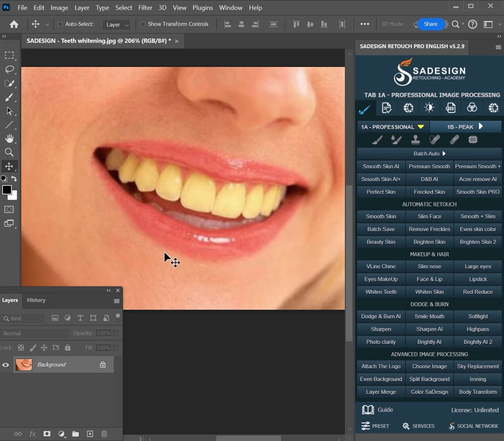Pick the Hand tool
The width and height of the screenshot is (504, 441).
pyautogui.click(x=9, y=139)
